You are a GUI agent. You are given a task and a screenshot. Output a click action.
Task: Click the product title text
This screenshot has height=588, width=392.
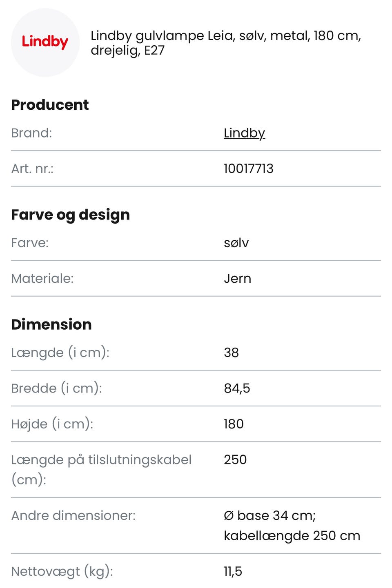point(225,43)
